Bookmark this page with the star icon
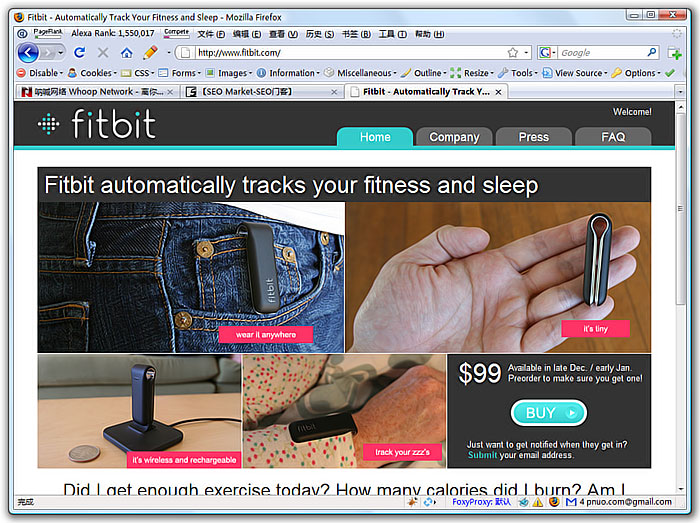This screenshot has width=700, height=523. tap(512, 53)
